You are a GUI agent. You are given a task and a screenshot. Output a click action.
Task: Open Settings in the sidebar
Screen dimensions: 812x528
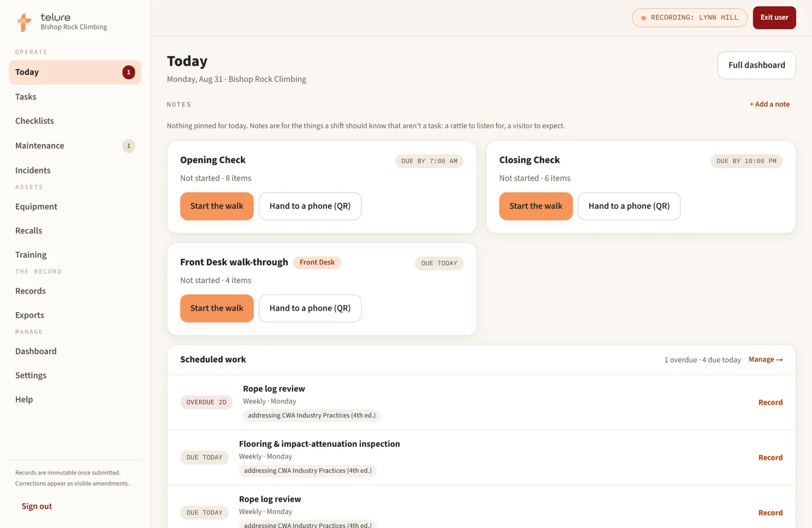coord(75,376)
